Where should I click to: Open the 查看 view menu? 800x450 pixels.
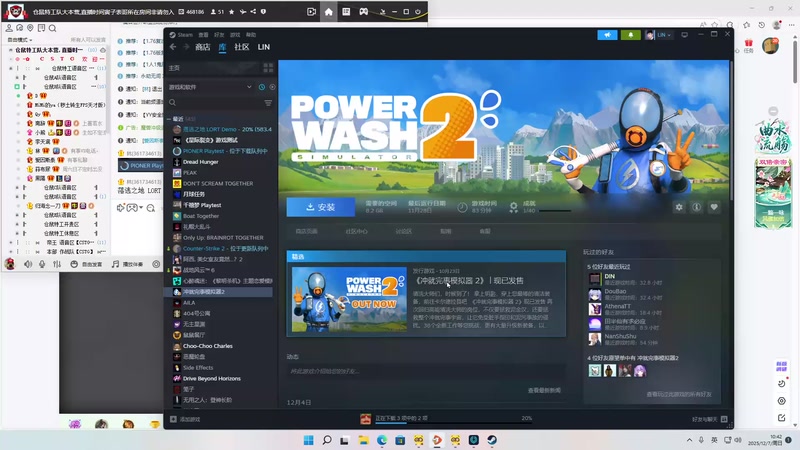click(x=203, y=35)
